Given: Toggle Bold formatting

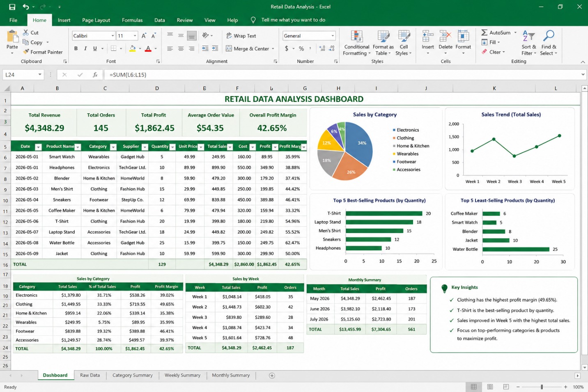Looking at the screenshot, I should click(x=76, y=48).
